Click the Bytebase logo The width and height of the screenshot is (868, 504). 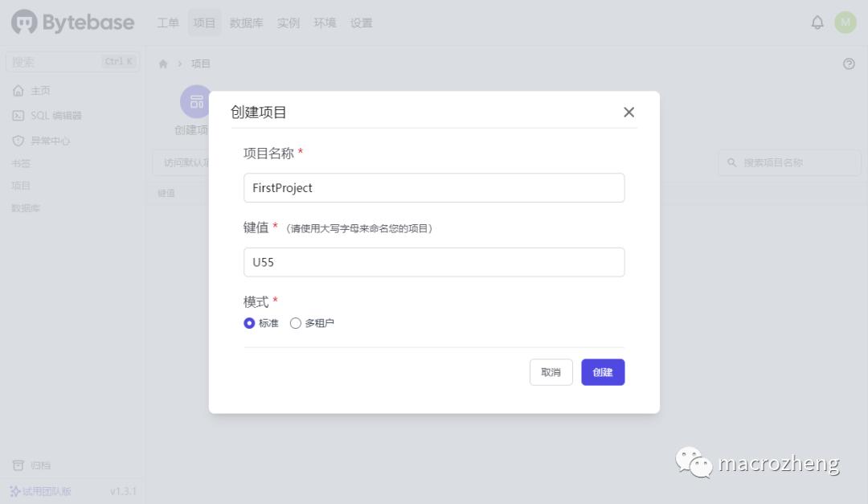click(71, 22)
